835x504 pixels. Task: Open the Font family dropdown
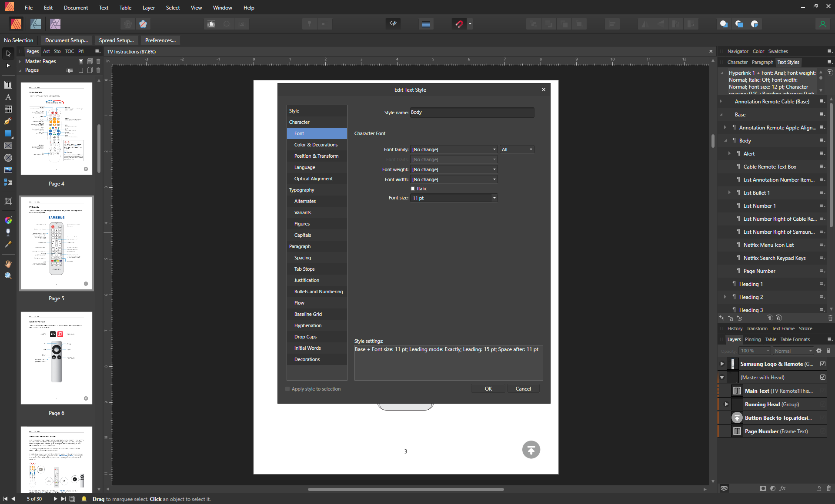[x=494, y=149]
